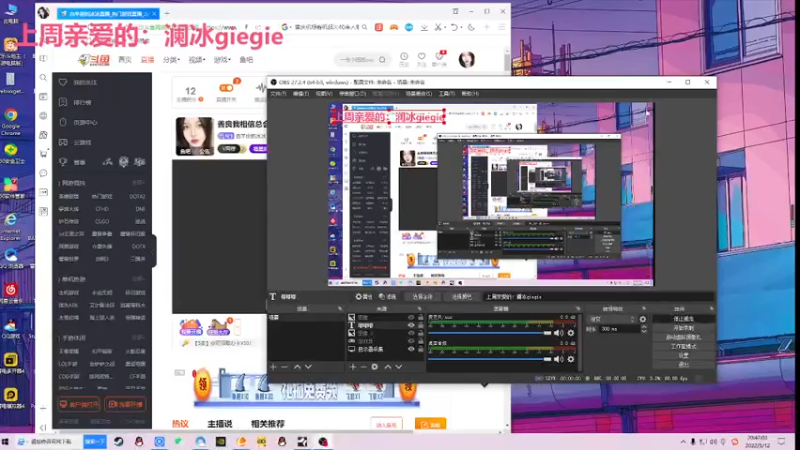
Task: Click the search icon in the browser's left strip
Action: 43,78
